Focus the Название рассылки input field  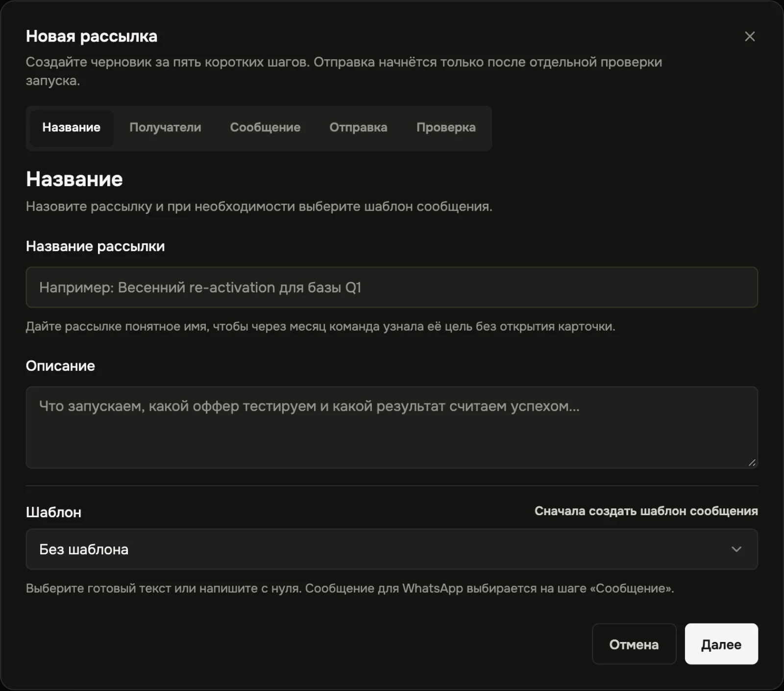[392, 287]
